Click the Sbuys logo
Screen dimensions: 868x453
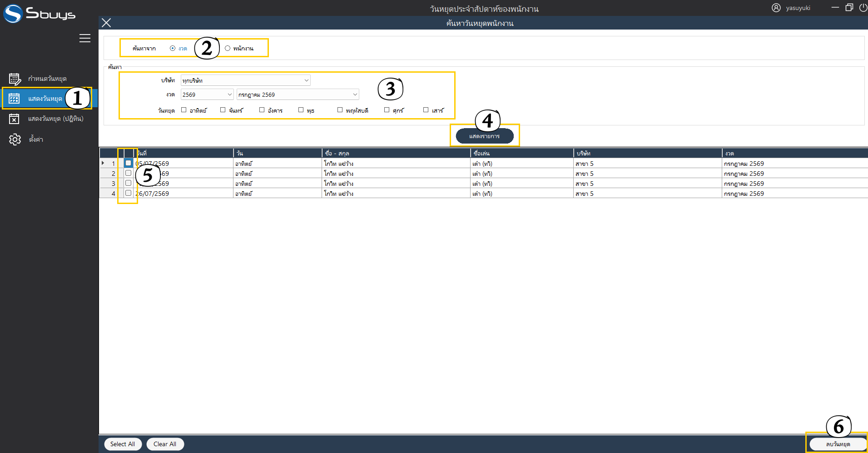click(40, 13)
